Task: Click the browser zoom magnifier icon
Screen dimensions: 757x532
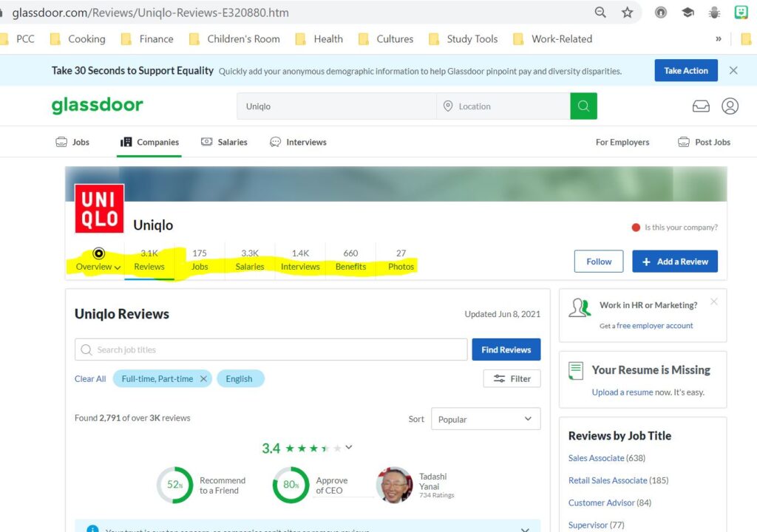Action: point(600,12)
